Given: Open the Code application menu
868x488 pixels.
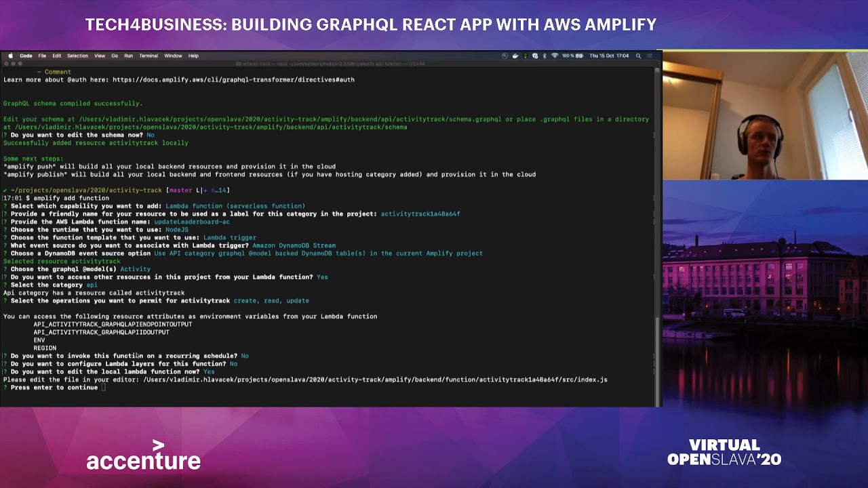Looking at the screenshot, I should (26, 56).
